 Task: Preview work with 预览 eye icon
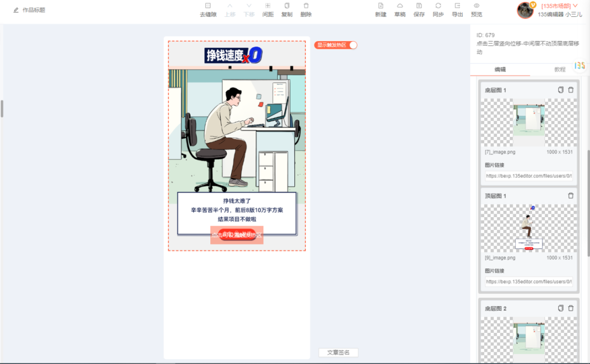click(476, 6)
